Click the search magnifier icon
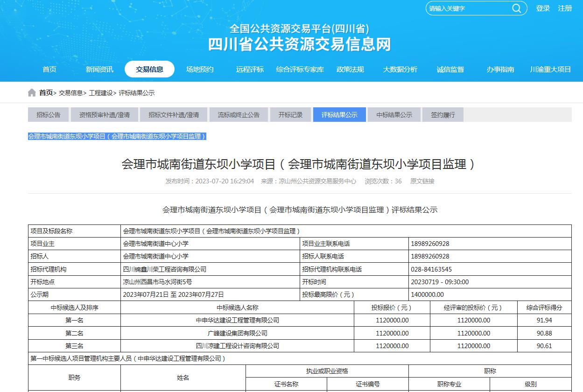583x392 pixels. click(516, 8)
